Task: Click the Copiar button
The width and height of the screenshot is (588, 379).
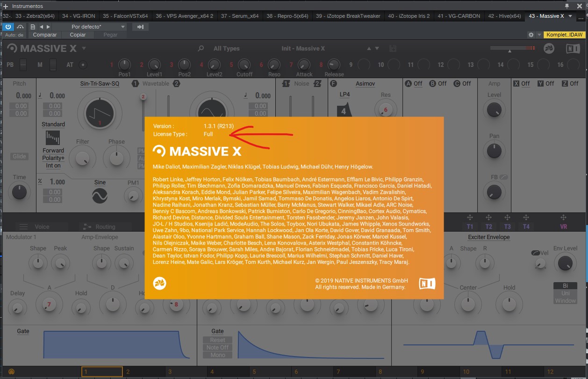Action: [x=78, y=35]
